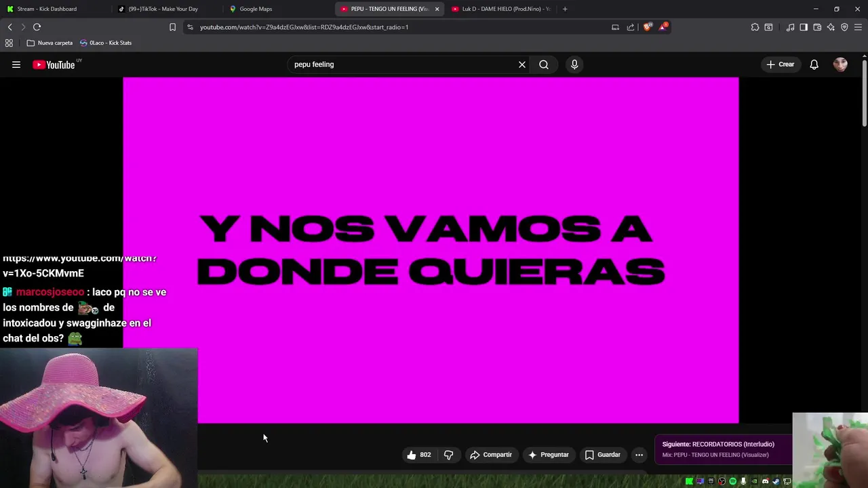The height and width of the screenshot is (488, 868).
Task: Open the Kick icon in the taskbar
Action: point(689,481)
